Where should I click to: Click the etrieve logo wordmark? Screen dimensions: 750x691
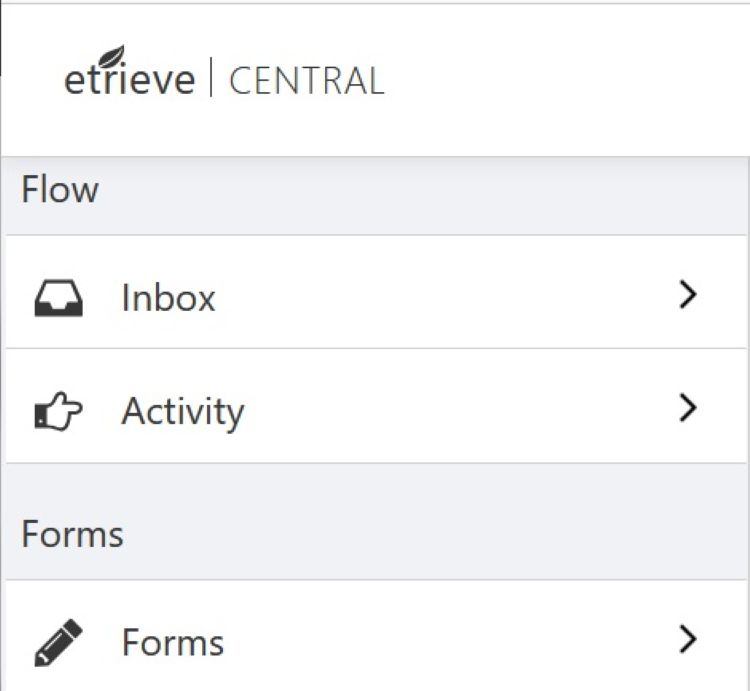[x=129, y=80]
